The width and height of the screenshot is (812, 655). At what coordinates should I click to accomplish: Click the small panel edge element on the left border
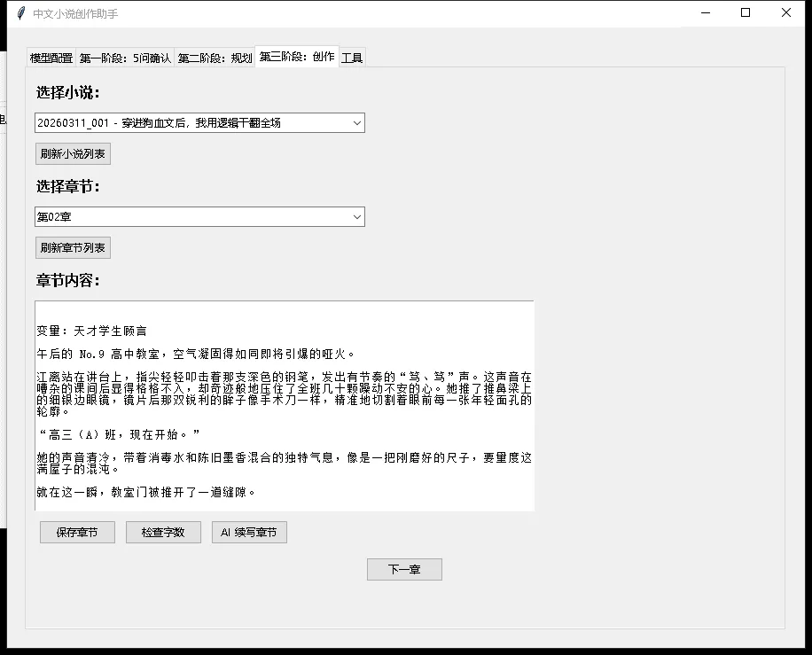coord(4,118)
